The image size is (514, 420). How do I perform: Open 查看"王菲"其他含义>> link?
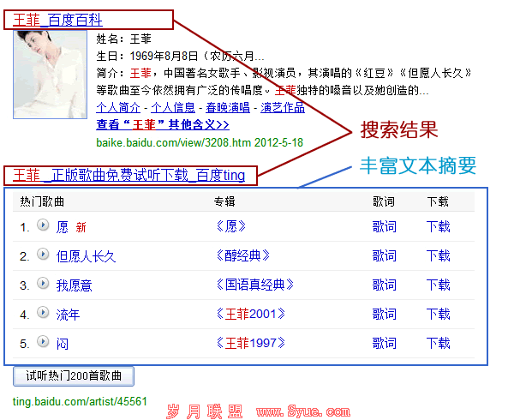163,124
